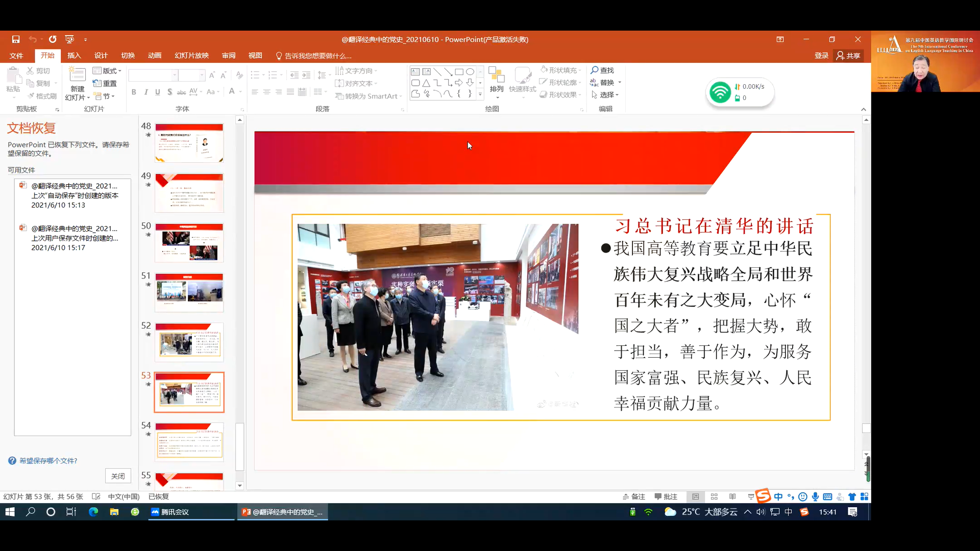Expand font color dropdown arrow

click(x=239, y=92)
